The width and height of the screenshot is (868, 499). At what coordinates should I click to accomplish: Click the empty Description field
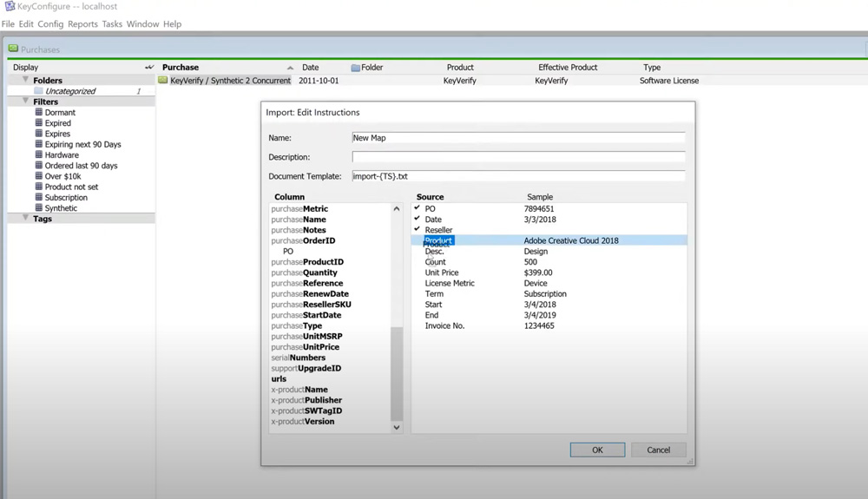[518, 157]
